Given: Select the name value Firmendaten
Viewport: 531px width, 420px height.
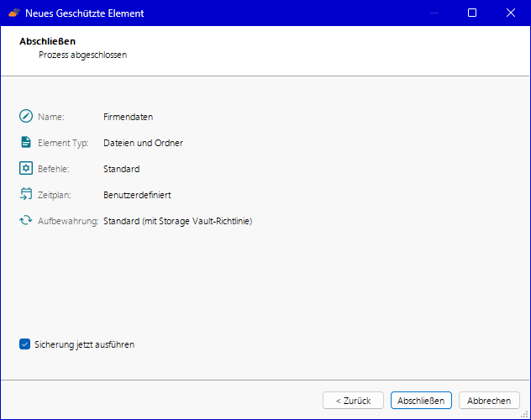Looking at the screenshot, I should pos(128,117).
